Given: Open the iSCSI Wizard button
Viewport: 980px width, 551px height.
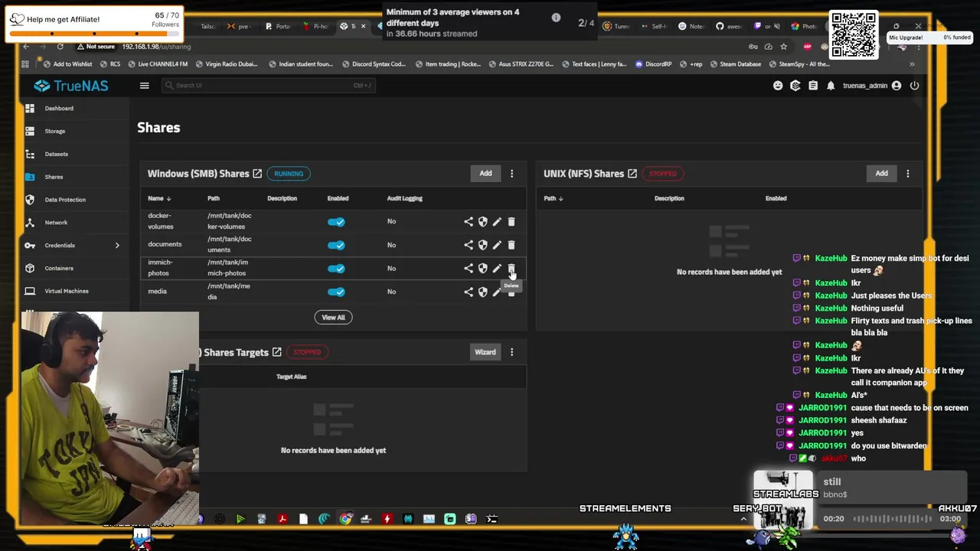Looking at the screenshot, I should pos(485,352).
